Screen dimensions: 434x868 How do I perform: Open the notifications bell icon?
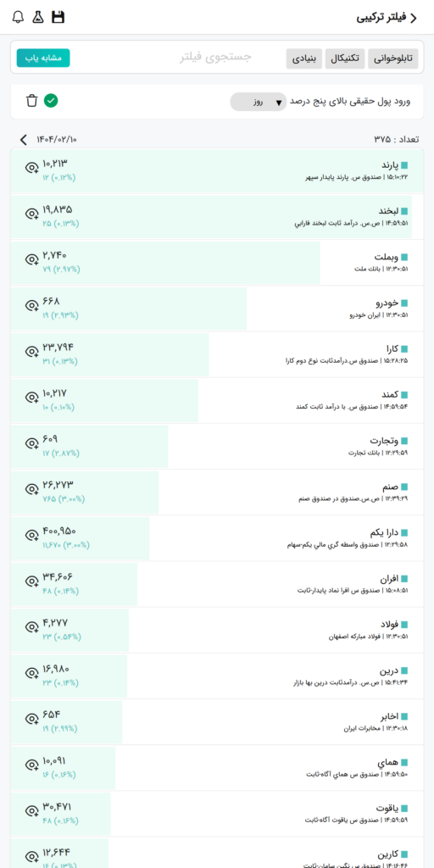[19, 17]
